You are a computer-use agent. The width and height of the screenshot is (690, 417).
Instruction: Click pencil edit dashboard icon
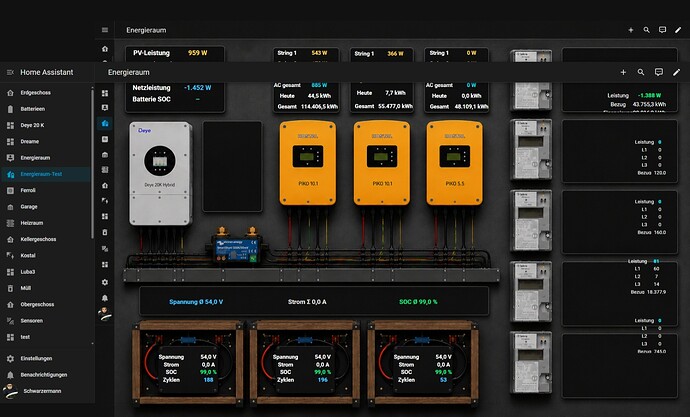pos(676,72)
